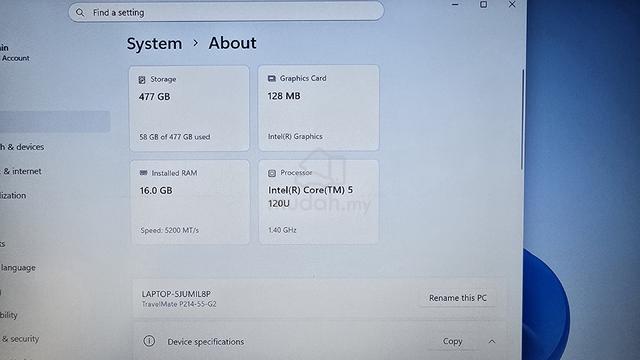
Task: Click the Device specifications info icon
Action: pos(149,341)
